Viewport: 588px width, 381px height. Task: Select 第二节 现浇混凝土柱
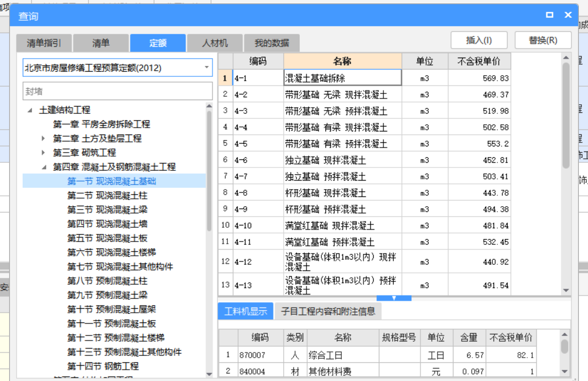click(x=107, y=195)
